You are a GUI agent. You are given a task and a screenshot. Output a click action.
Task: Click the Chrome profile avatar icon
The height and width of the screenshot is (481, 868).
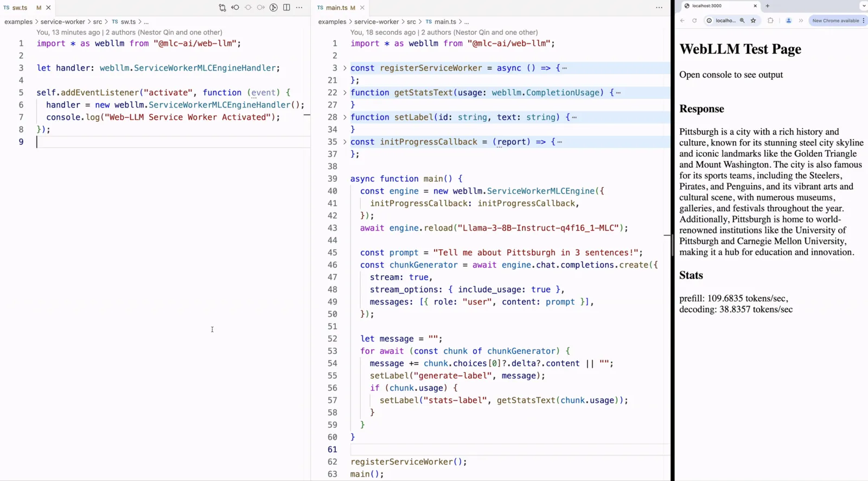point(789,21)
